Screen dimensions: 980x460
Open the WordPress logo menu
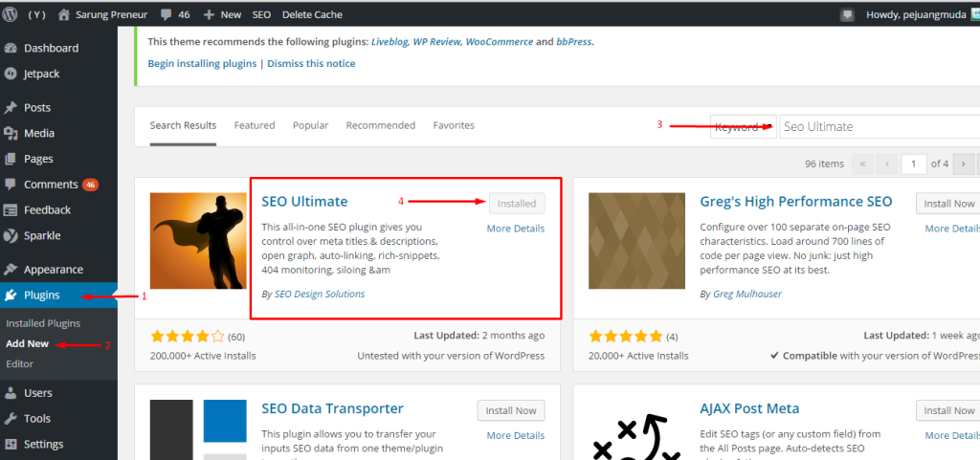point(10,15)
